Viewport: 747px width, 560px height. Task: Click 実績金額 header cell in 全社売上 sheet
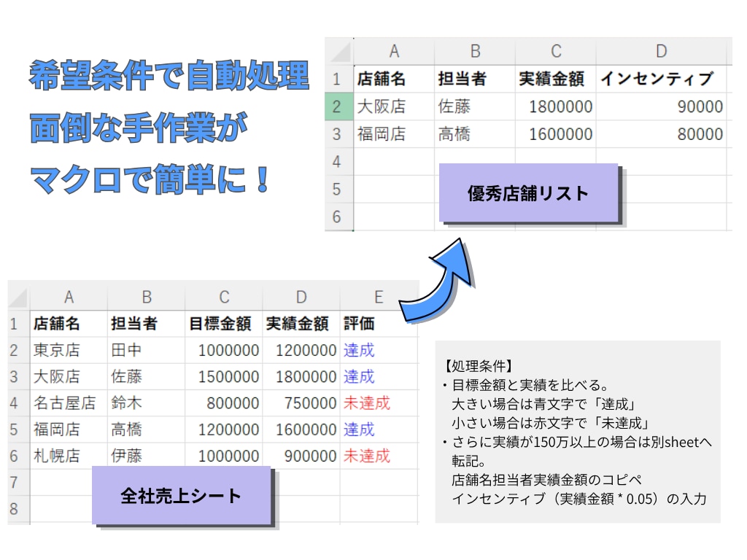click(301, 324)
